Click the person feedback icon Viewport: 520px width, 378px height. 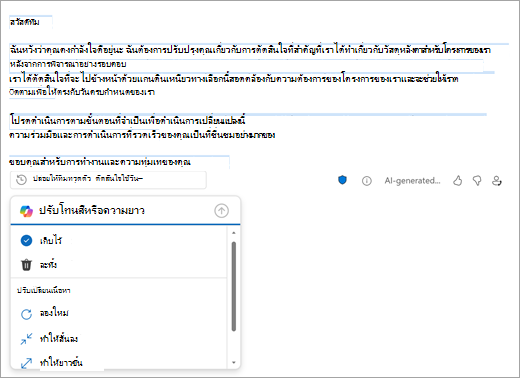[497, 181]
